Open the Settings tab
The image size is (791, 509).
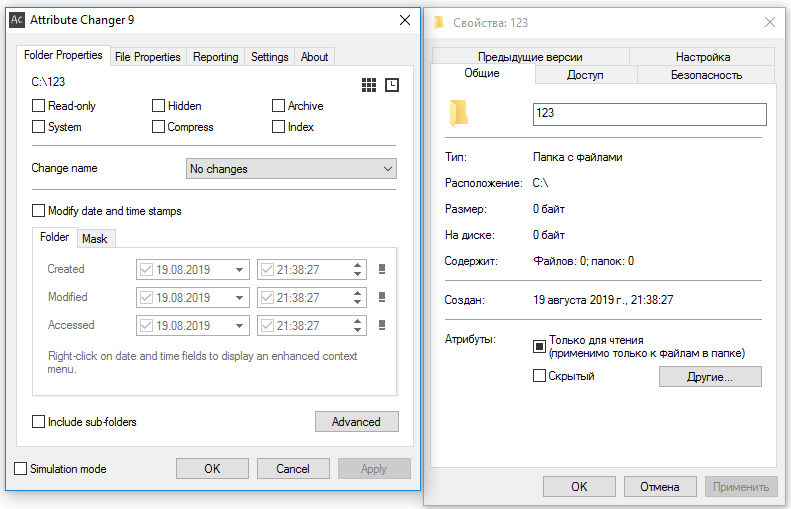269,57
